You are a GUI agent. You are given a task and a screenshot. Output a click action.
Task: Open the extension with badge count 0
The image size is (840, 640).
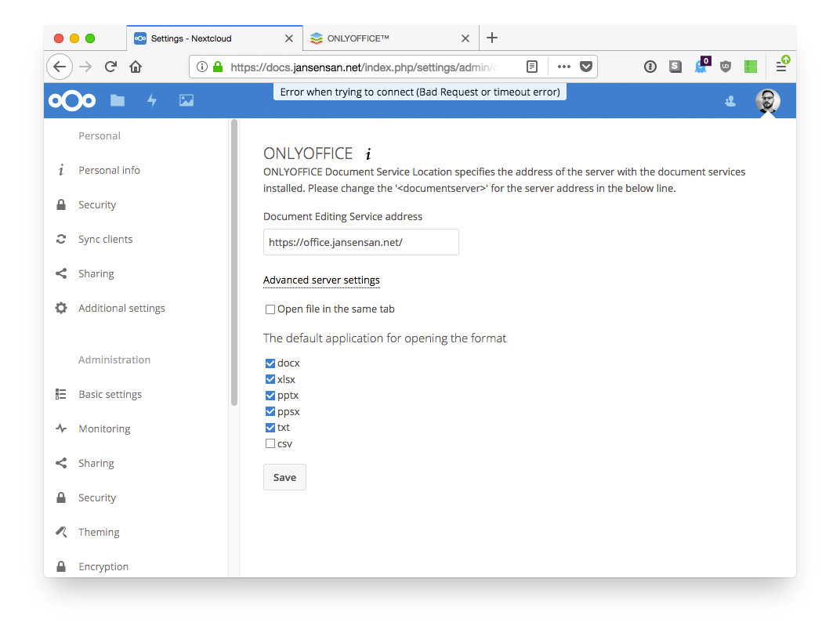pyautogui.click(x=702, y=65)
